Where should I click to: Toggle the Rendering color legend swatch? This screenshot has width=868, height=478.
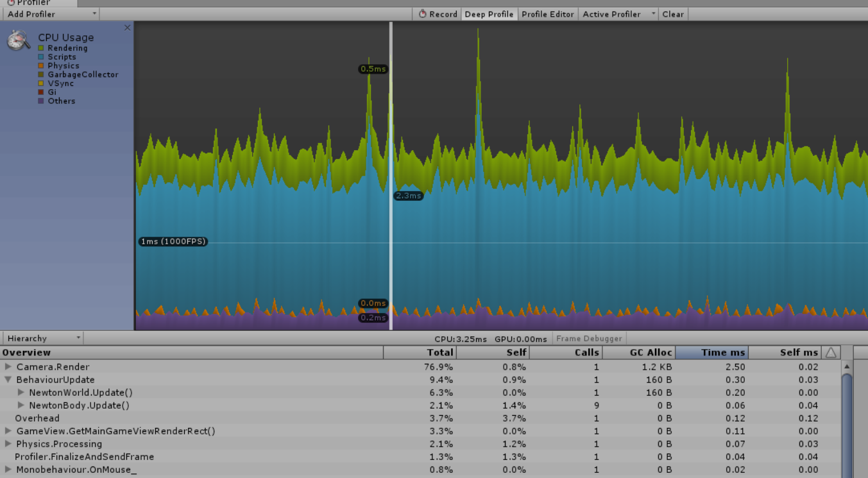41,48
